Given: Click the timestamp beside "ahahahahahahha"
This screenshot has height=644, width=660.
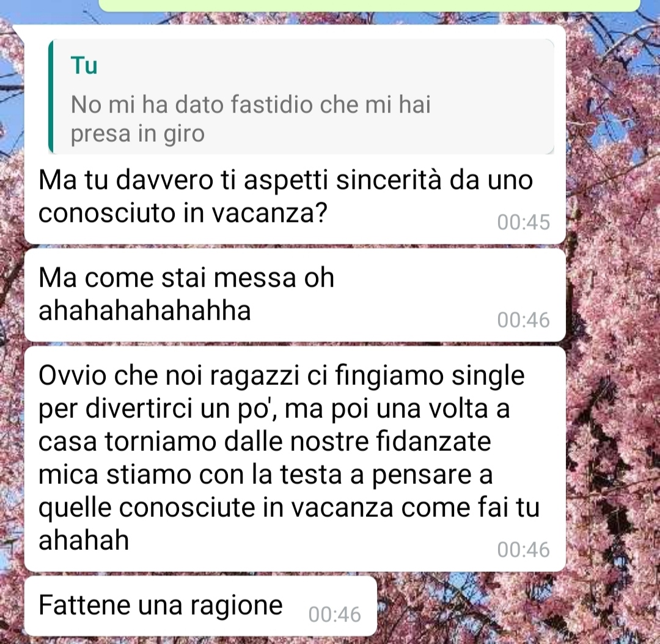Looking at the screenshot, I should coord(523,320).
